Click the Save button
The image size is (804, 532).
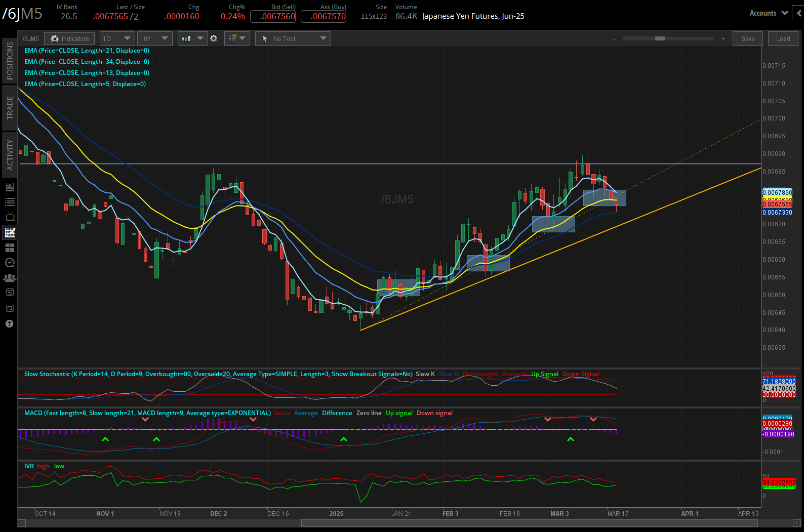748,38
